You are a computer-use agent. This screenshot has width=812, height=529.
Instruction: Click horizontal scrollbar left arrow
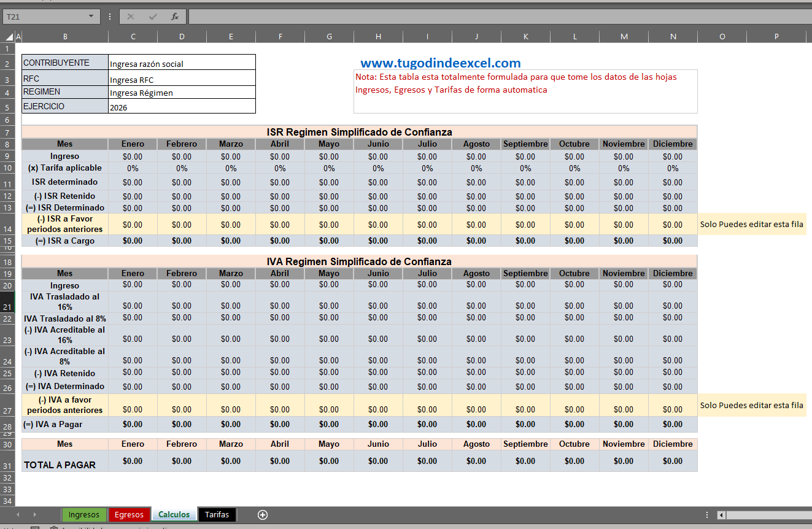(722, 515)
